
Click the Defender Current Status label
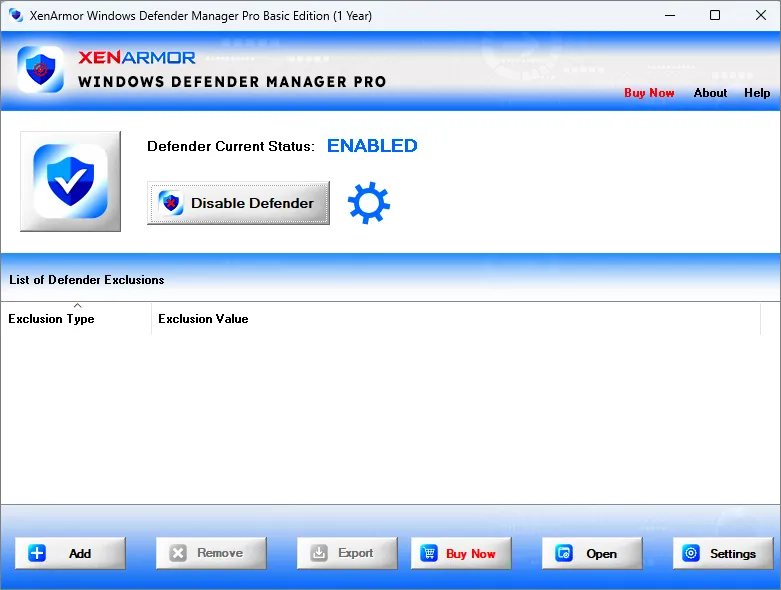[x=231, y=146]
